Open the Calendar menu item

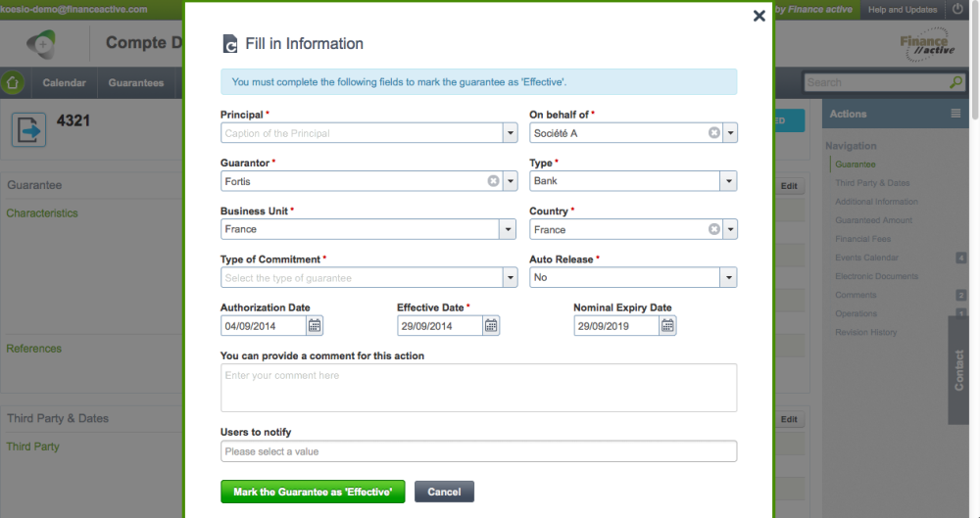click(x=65, y=82)
